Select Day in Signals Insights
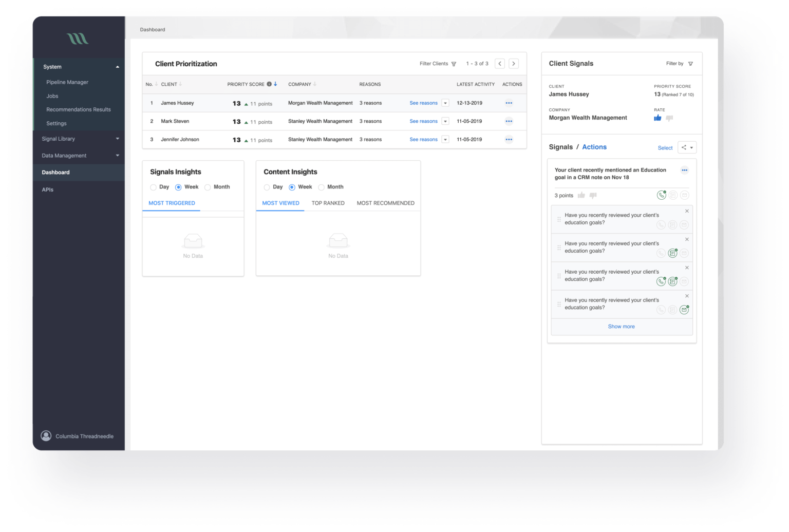Screen dimensions: 789x532 153,187
